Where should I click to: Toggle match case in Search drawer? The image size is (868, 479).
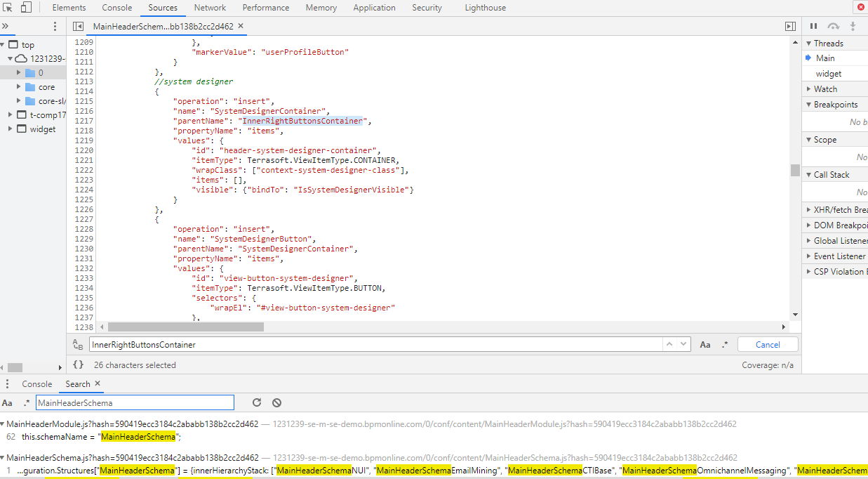(7, 403)
